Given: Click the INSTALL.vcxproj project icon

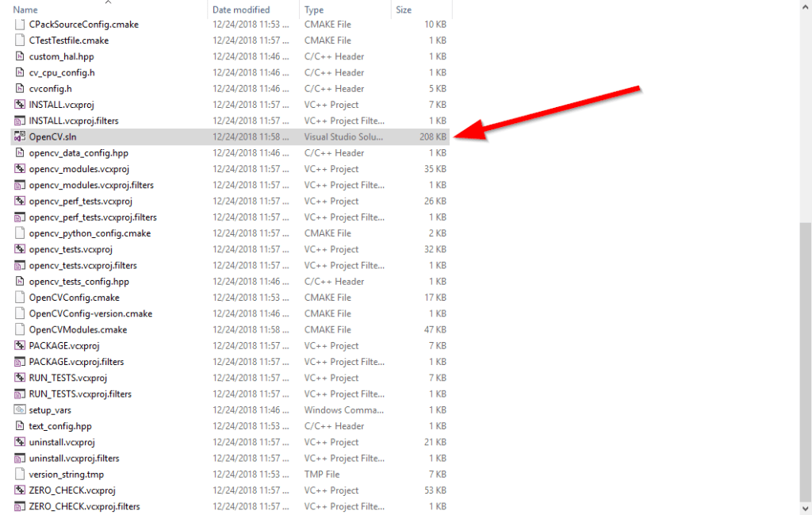Looking at the screenshot, I should (x=20, y=105).
